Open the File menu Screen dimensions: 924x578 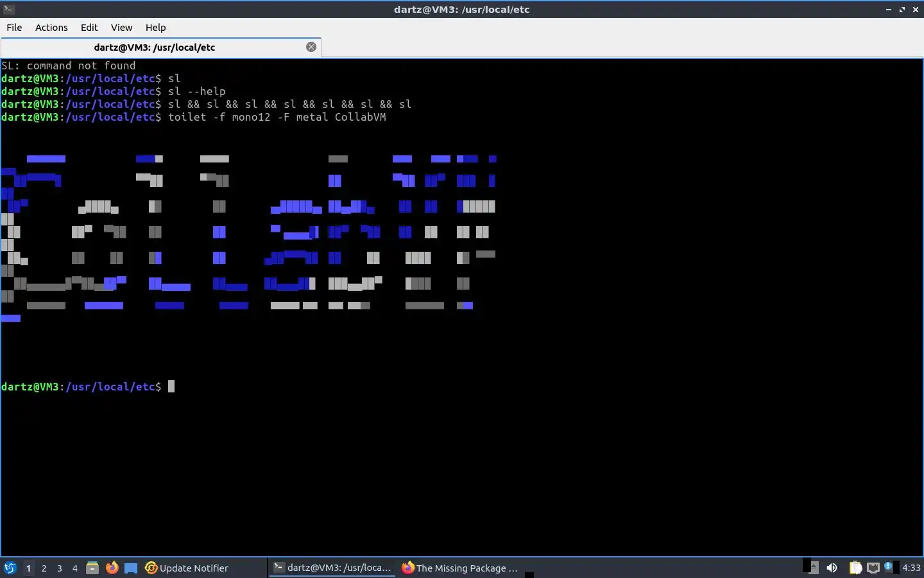coord(14,28)
